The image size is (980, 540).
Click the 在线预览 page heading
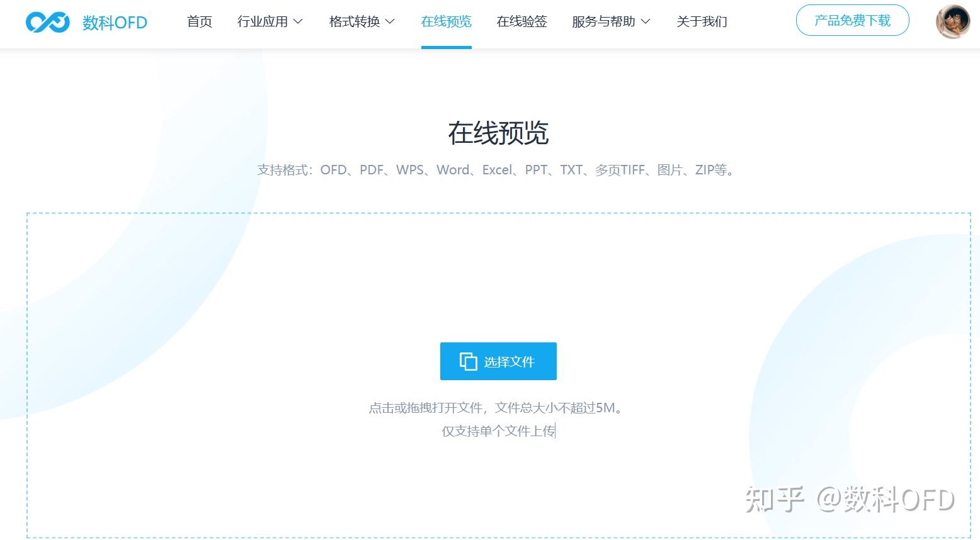point(498,133)
